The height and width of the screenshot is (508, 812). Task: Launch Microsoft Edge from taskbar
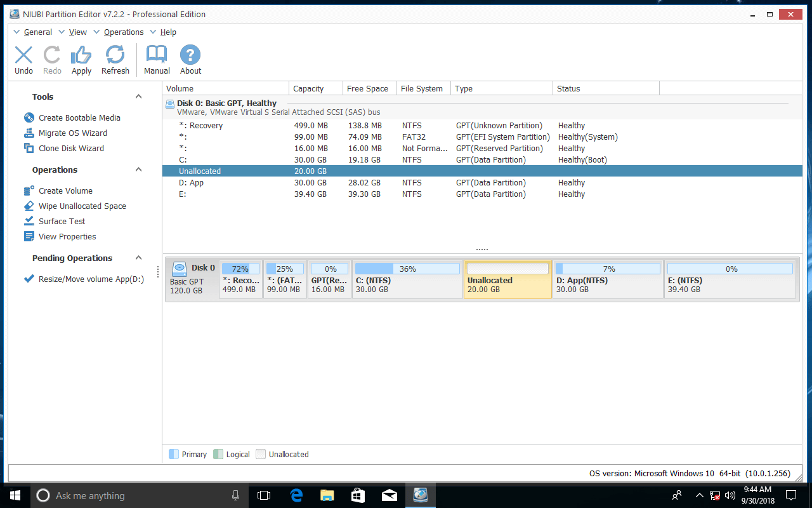(296, 495)
